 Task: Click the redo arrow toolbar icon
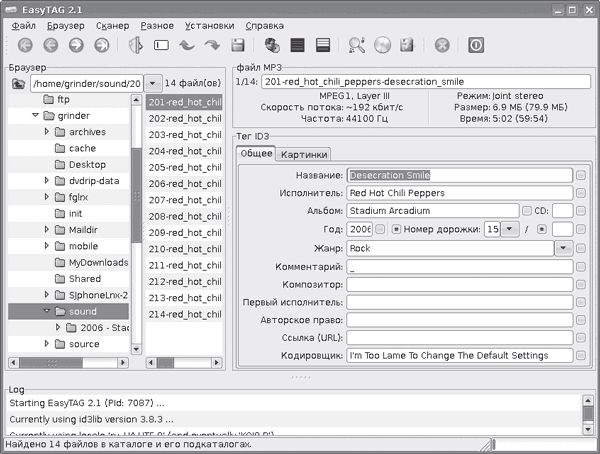click(x=212, y=45)
